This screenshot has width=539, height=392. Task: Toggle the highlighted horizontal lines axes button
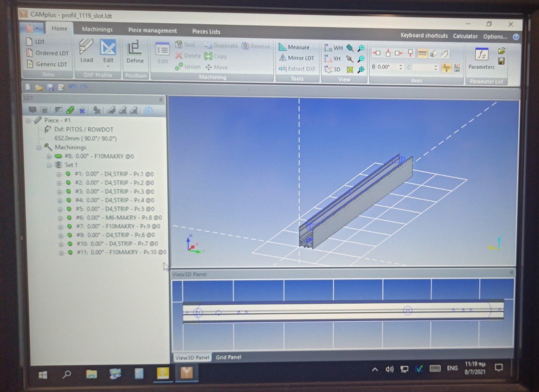[422, 53]
